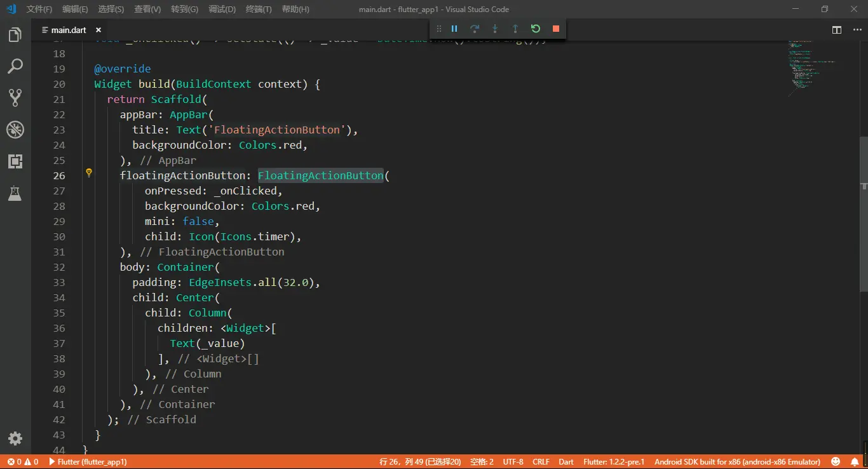Image resolution: width=868 pixels, height=469 pixels.
Task: Select device via Android SDK built for x86
Action: 737,462
